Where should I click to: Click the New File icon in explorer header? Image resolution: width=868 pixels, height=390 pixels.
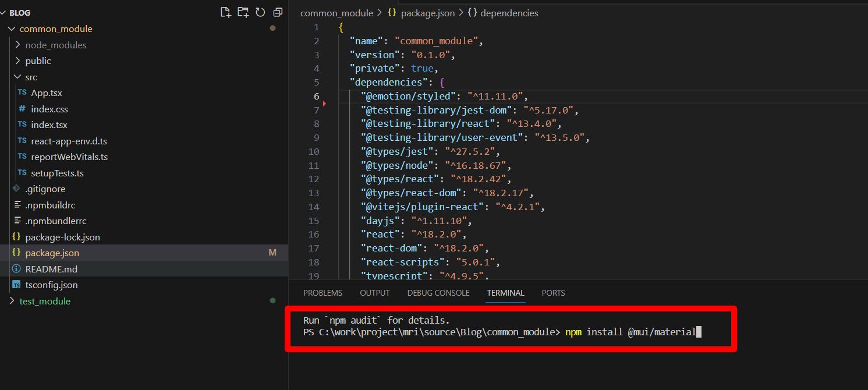point(225,12)
